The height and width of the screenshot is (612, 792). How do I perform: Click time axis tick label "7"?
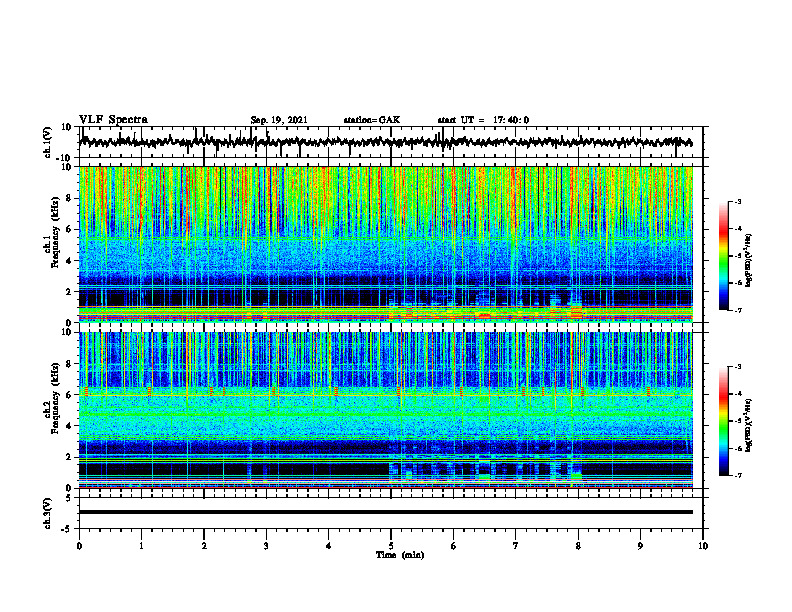point(516,546)
